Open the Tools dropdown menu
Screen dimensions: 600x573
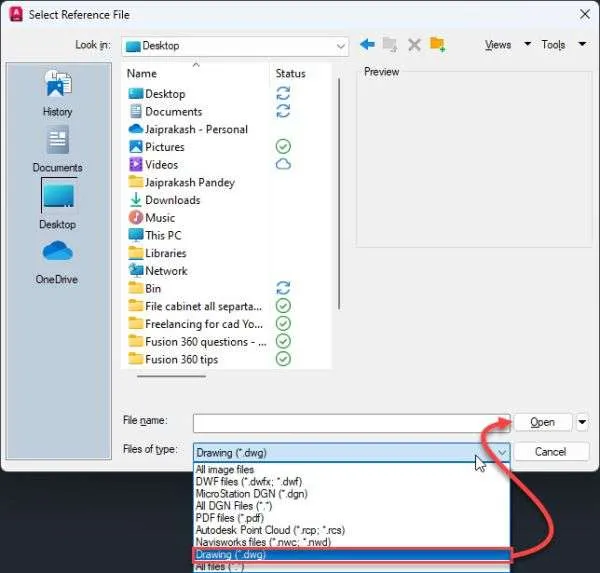563,45
